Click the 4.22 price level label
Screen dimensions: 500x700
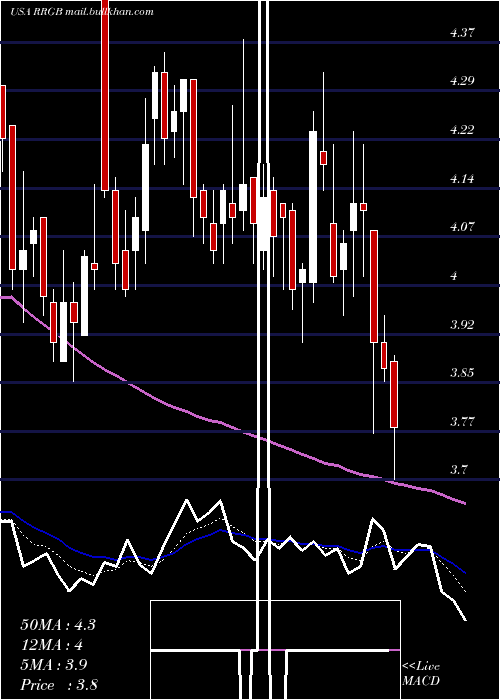[462, 130]
